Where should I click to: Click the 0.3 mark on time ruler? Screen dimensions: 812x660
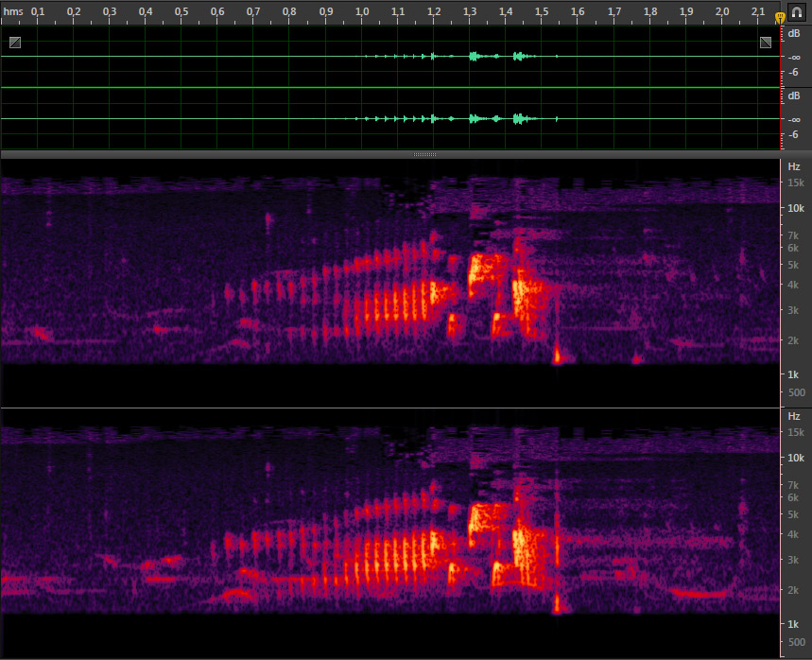click(110, 11)
